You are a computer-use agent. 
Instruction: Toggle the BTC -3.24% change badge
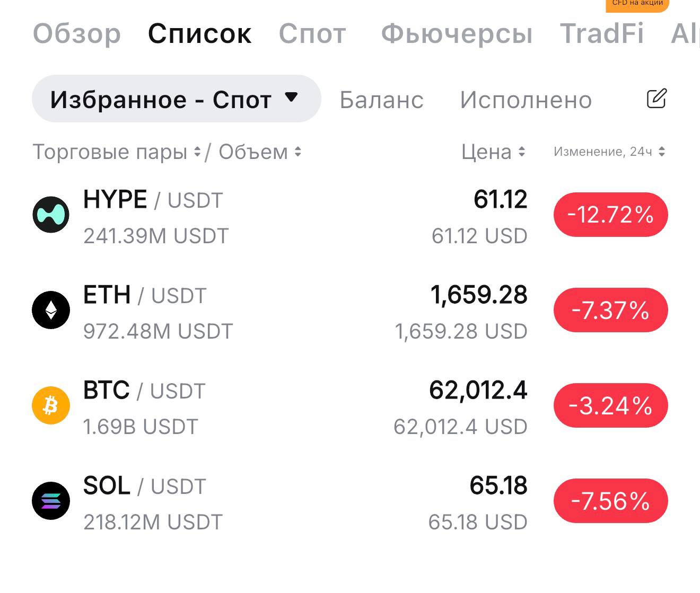click(x=611, y=405)
